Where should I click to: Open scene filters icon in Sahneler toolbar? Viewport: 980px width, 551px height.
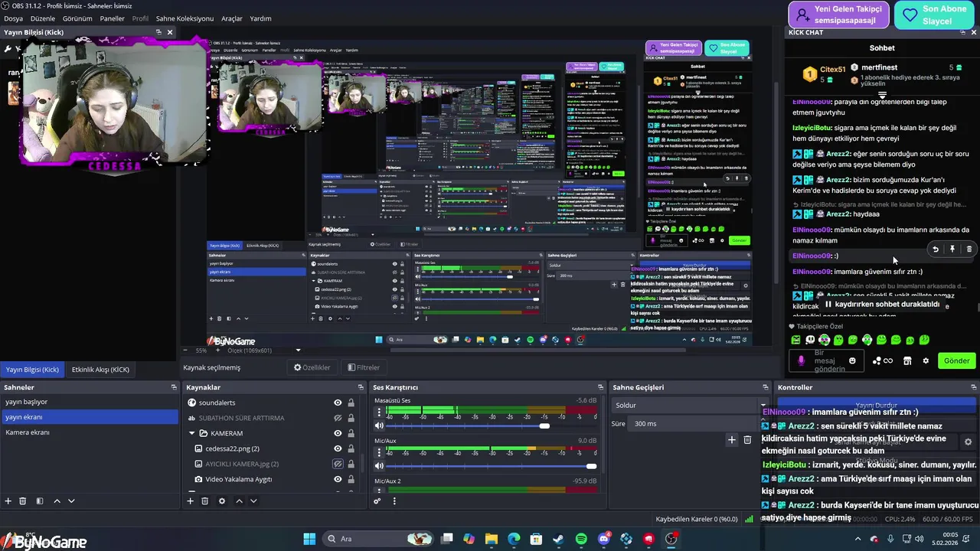click(x=40, y=501)
